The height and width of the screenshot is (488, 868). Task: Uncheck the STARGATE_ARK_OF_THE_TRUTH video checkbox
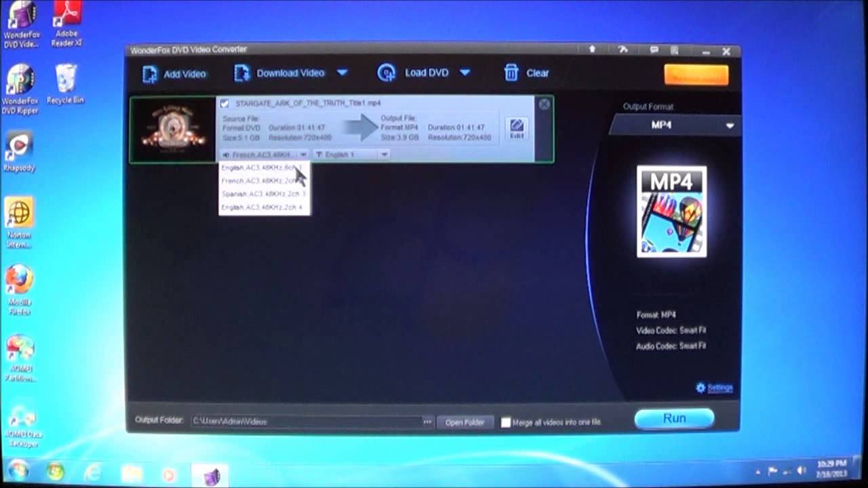[x=224, y=104]
